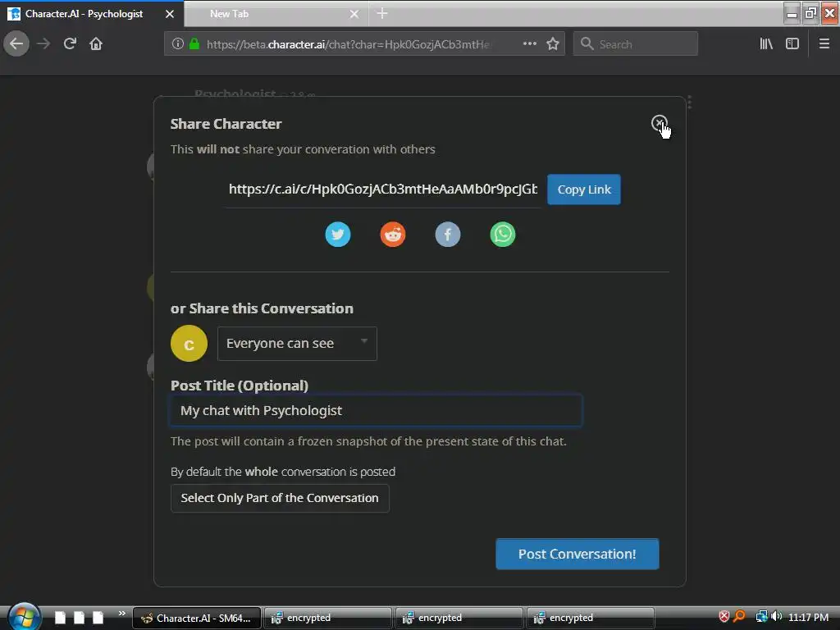The height and width of the screenshot is (630, 840).
Task: Close the Share Character dialog
Action: [x=659, y=123]
